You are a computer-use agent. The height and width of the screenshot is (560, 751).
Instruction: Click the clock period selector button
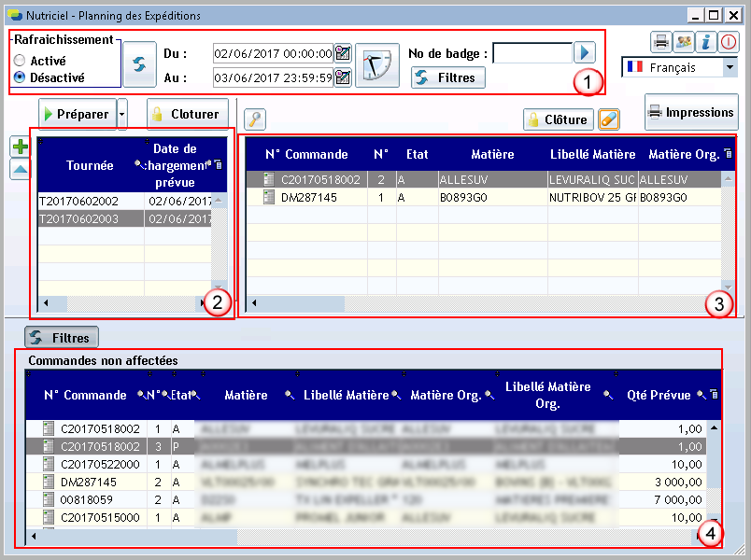[x=377, y=65]
